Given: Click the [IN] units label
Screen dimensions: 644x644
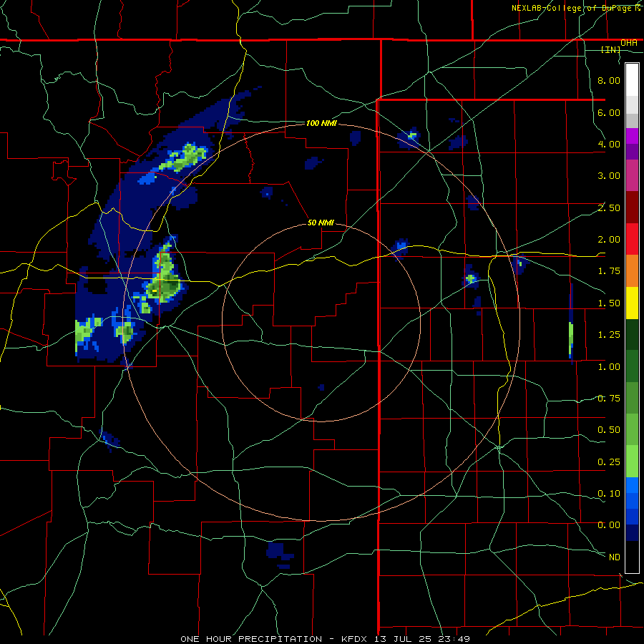Looking at the screenshot, I should tap(611, 49).
